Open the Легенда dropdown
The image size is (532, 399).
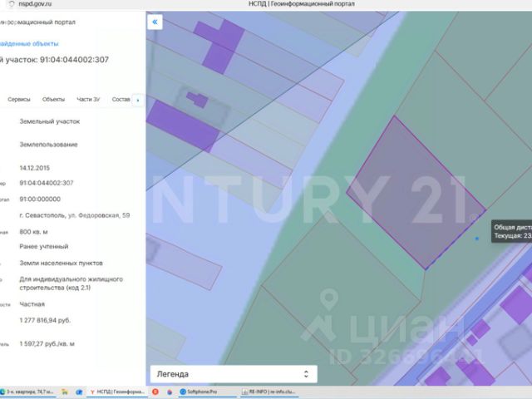(234, 374)
